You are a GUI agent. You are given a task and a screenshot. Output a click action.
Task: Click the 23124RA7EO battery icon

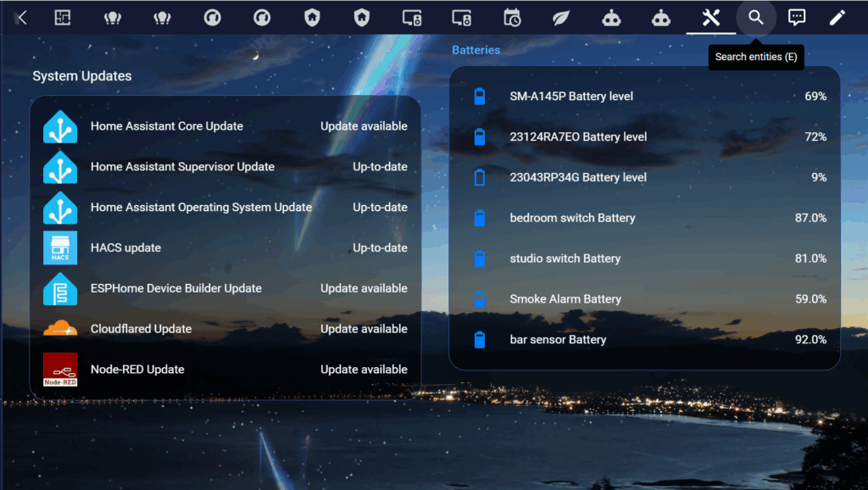480,136
